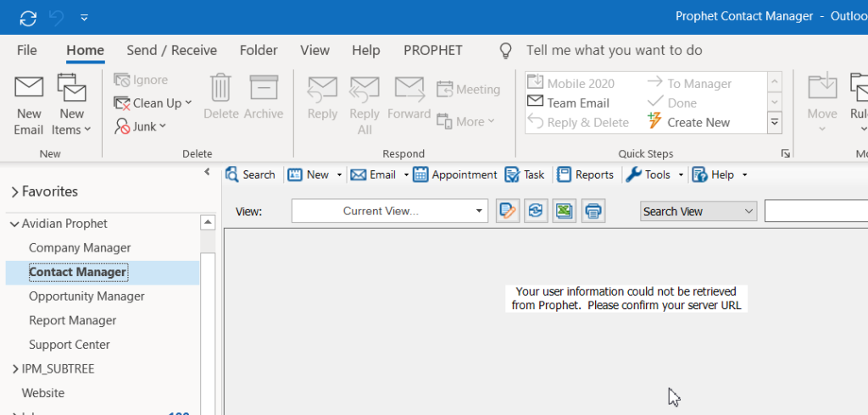Click the search text field next to Search View
Screen dimensions: 868x415
coord(816,211)
